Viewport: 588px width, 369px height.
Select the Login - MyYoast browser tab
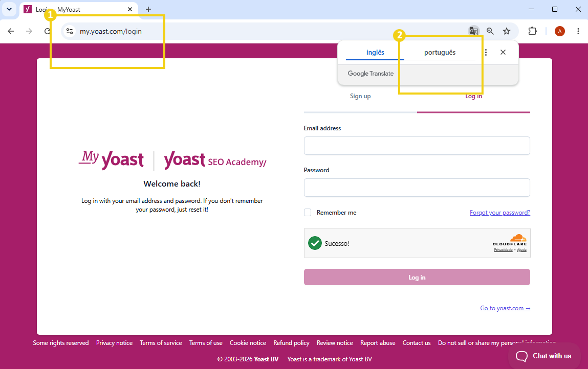(x=79, y=9)
